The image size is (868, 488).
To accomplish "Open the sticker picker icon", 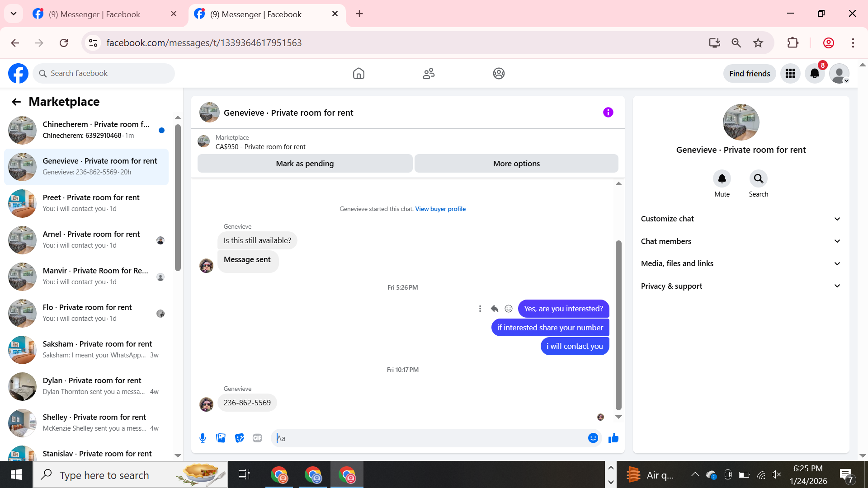I will 239,438.
